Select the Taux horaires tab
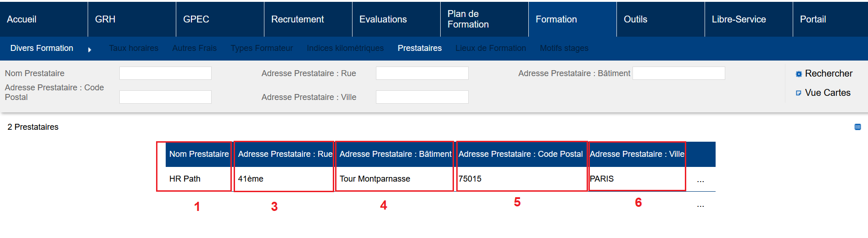The width and height of the screenshot is (868, 238). [x=134, y=48]
